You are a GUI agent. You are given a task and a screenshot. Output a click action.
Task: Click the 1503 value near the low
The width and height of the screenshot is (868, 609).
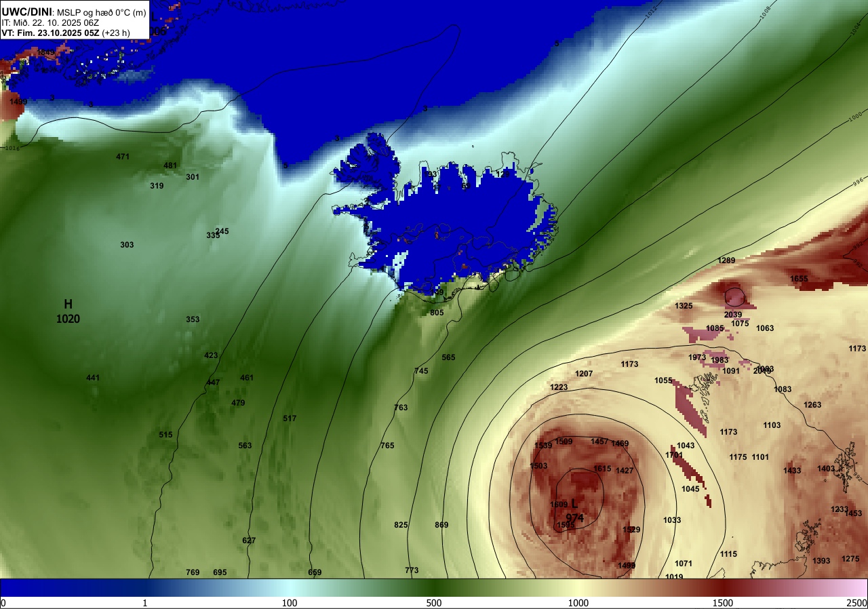(538, 466)
